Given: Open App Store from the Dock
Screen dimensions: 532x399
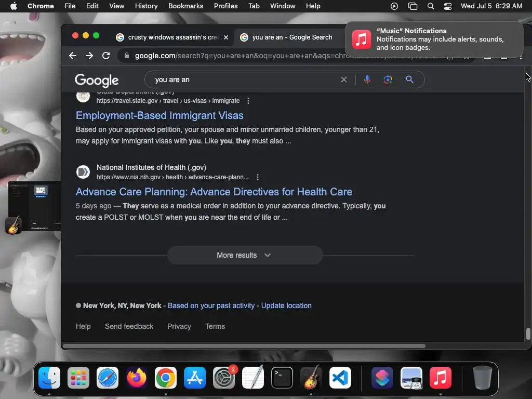Looking at the screenshot, I should pos(195,378).
